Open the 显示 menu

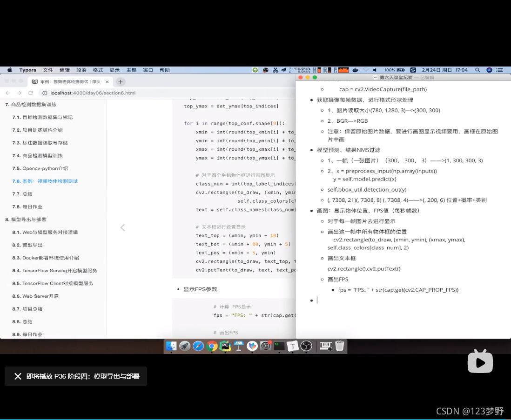coord(114,70)
